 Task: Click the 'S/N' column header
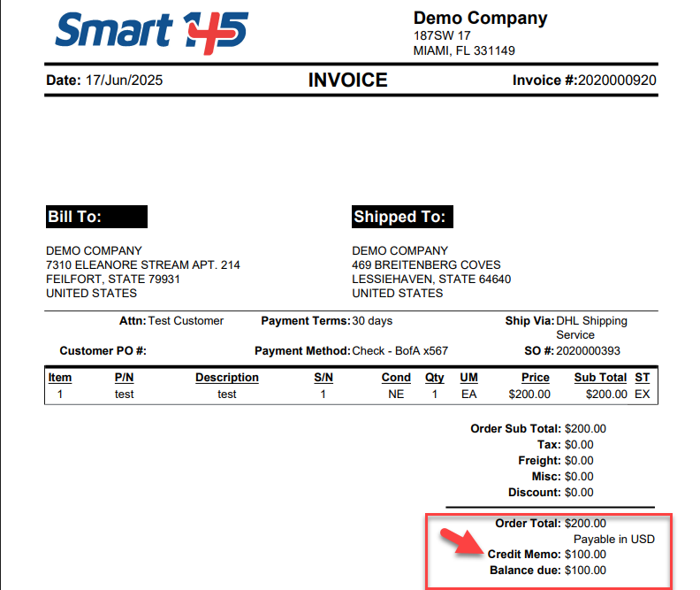point(323,378)
